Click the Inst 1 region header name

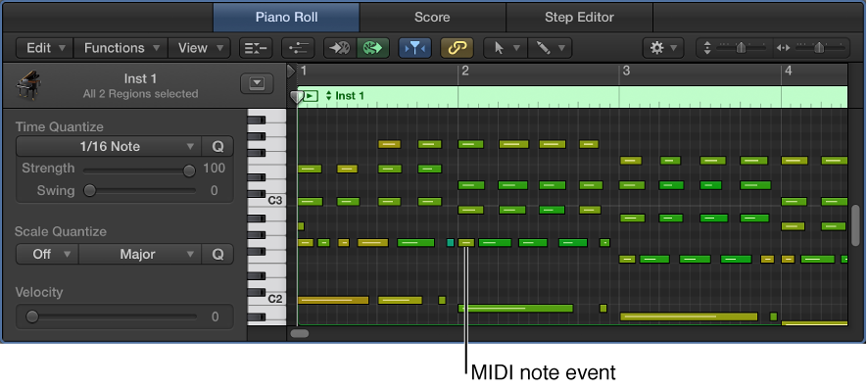pos(350,96)
